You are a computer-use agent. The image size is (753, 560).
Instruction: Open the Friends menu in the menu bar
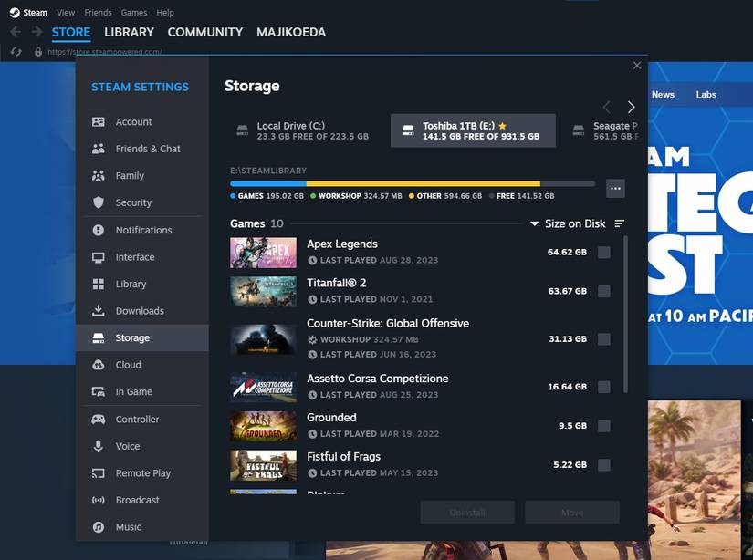point(97,12)
